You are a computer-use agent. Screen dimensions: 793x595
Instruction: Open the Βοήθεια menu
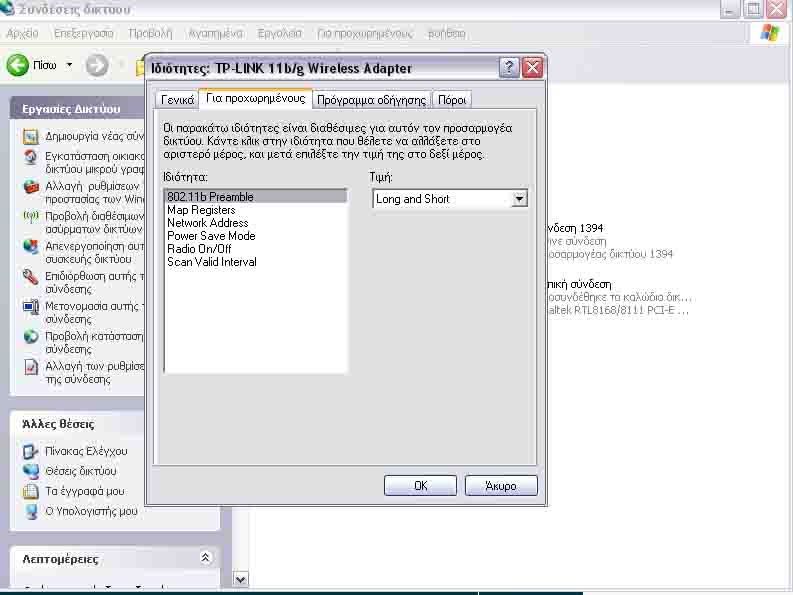(x=447, y=33)
